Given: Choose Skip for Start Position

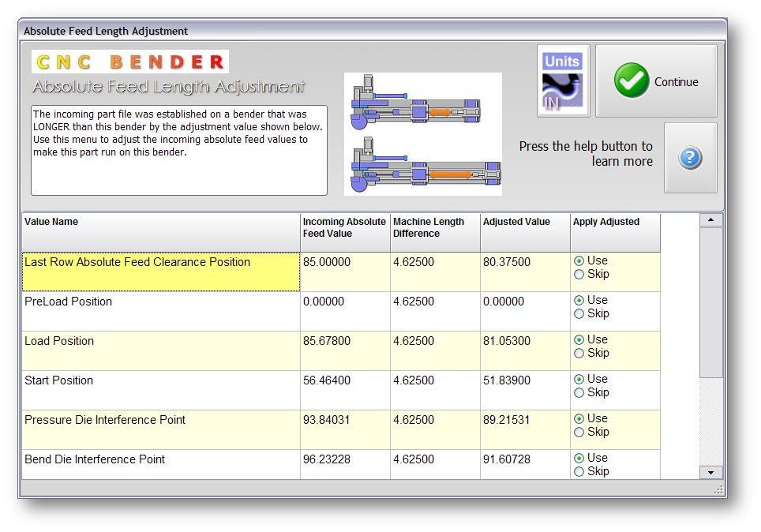Looking at the screenshot, I should [579, 393].
